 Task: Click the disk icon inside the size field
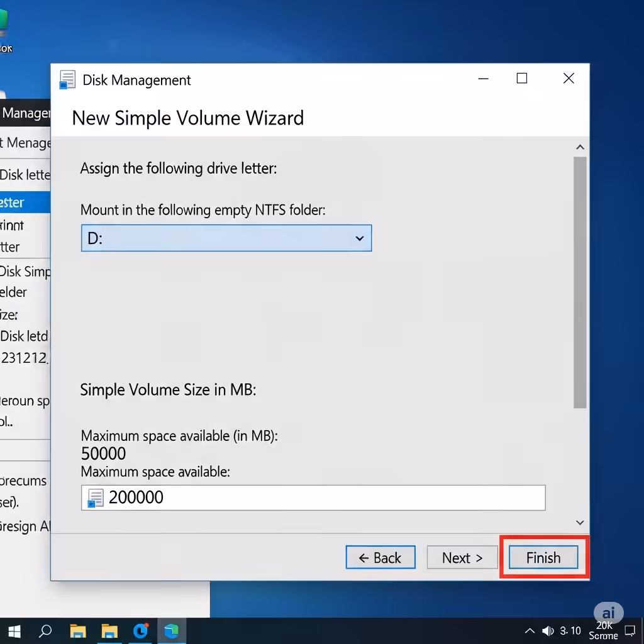point(96,498)
